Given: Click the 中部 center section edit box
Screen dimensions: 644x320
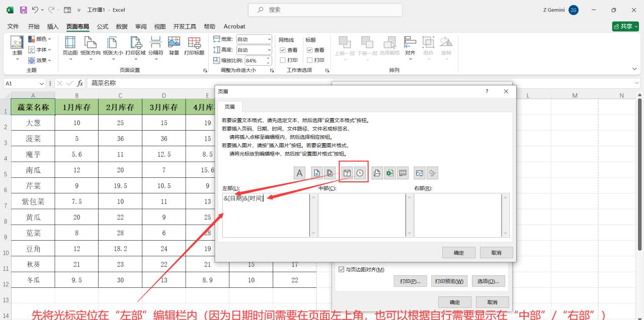Looking at the screenshot, I should (x=362, y=215).
